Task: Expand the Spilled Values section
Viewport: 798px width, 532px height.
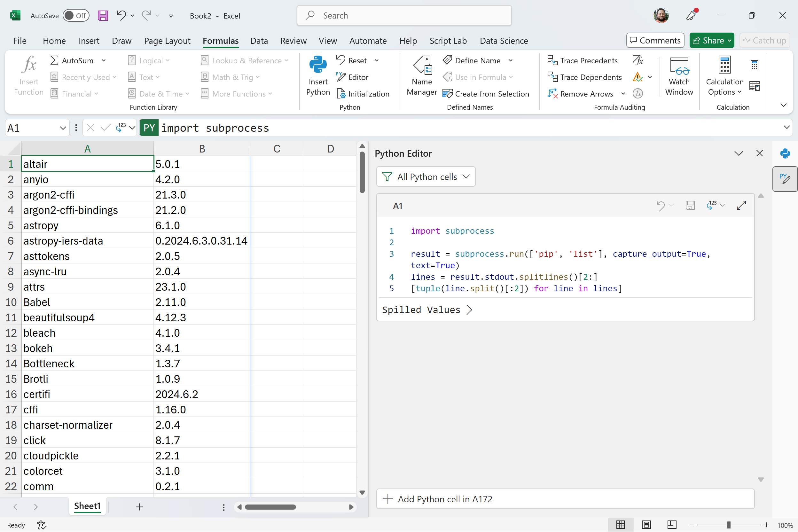Action: point(426,310)
